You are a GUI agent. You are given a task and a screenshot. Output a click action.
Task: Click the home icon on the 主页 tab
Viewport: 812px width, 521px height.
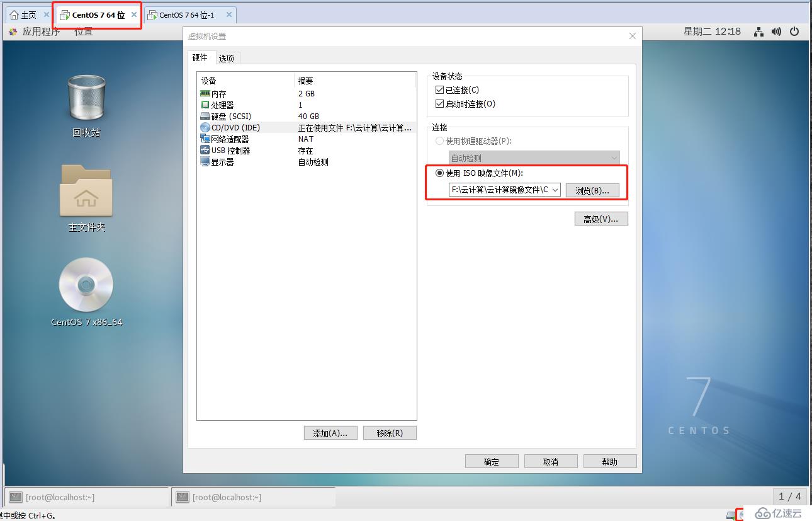point(14,14)
